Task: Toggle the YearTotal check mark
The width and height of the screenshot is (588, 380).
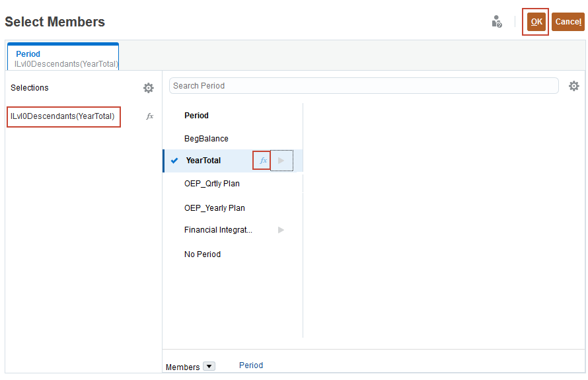Action: click(x=174, y=161)
